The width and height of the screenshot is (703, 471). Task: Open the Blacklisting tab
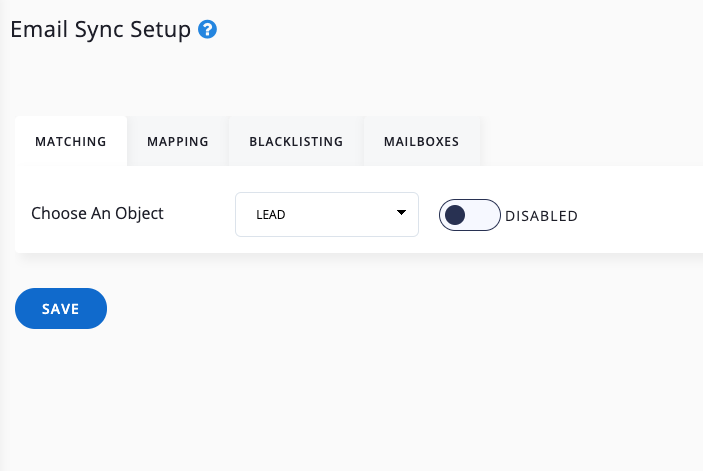pyautogui.click(x=296, y=142)
